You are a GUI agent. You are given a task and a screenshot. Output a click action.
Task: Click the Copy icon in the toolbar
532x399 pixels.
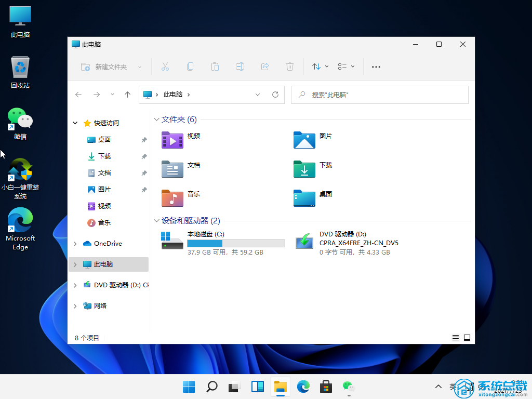pyautogui.click(x=190, y=66)
